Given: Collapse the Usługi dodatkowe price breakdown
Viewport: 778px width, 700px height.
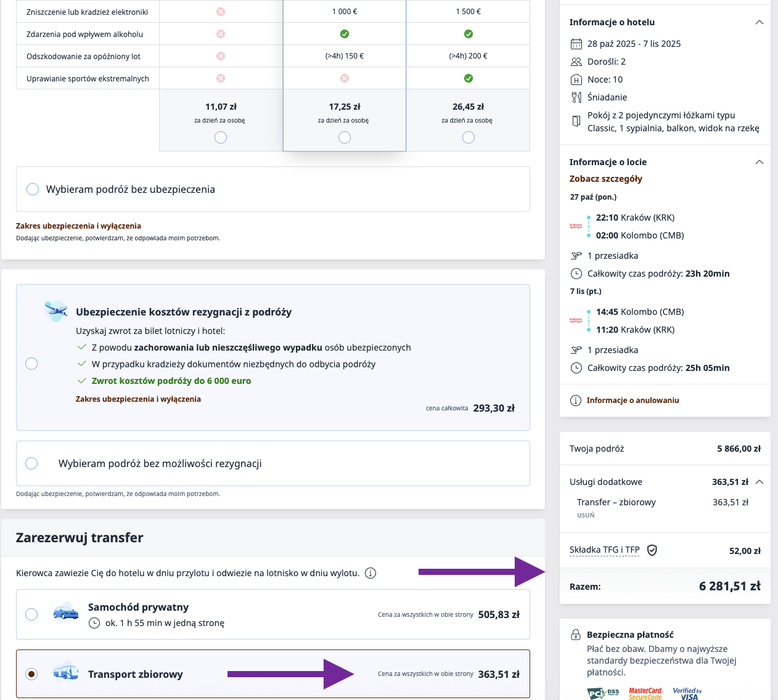Looking at the screenshot, I should [760, 482].
